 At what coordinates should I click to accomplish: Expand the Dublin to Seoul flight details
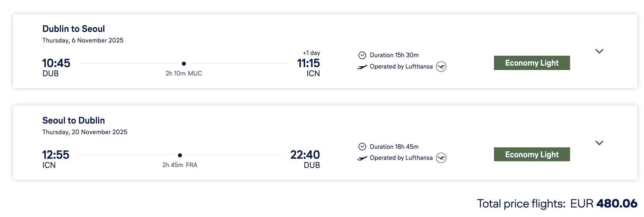tap(599, 51)
